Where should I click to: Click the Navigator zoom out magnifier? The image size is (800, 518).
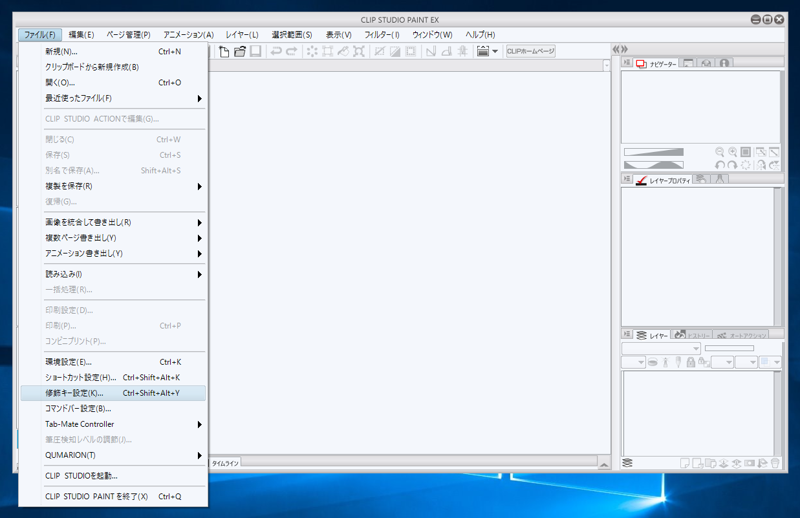[x=719, y=152]
